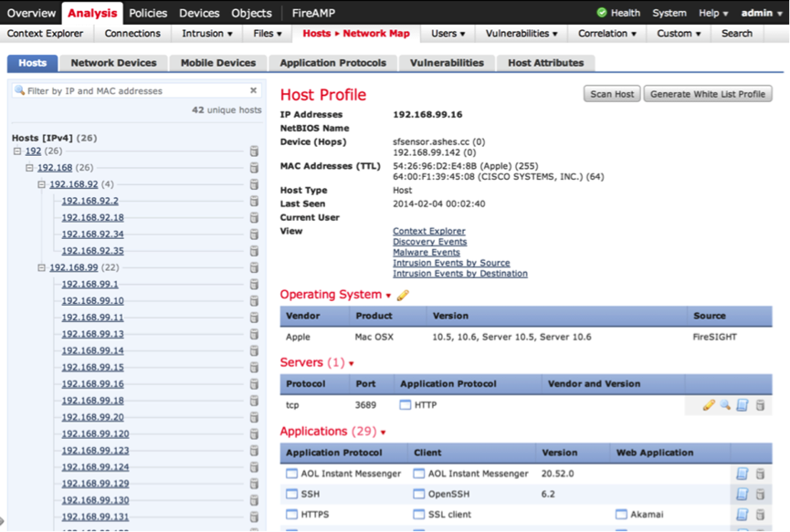The width and height of the screenshot is (790, 532).
Task: View HTTP server events with the log icon
Action: [x=743, y=404]
